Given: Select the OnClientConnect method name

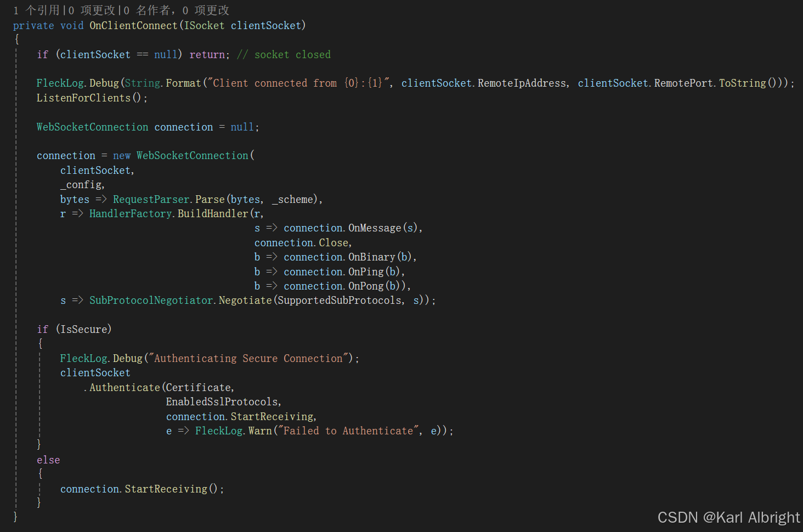Looking at the screenshot, I should click(x=133, y=25).
